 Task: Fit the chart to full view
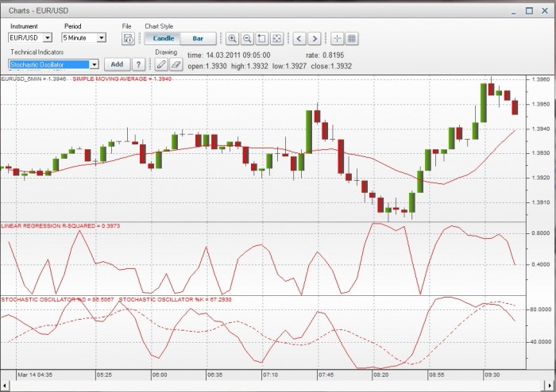(x=277, y=38)
